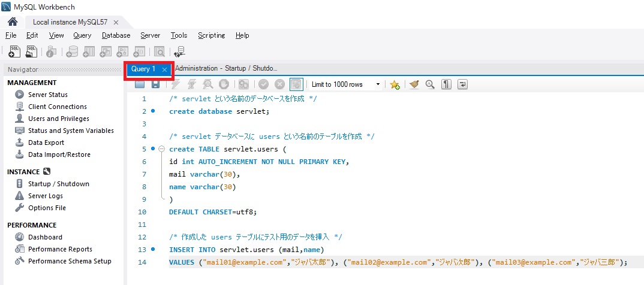
Task: Select the Local instance MySQL57 connection tab
Action: click(x=70, y=22)
